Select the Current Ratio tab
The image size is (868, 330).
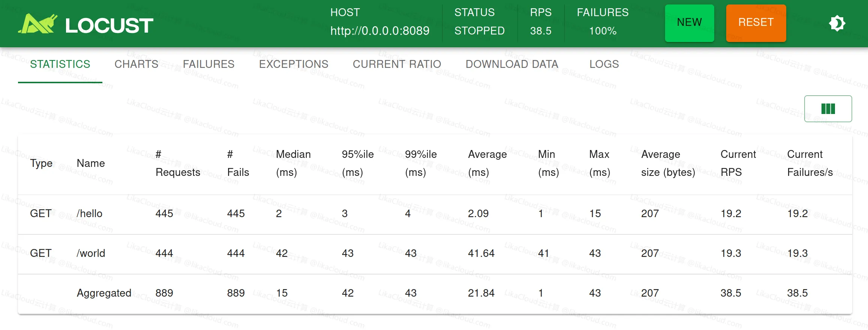(x=396, y=64)
